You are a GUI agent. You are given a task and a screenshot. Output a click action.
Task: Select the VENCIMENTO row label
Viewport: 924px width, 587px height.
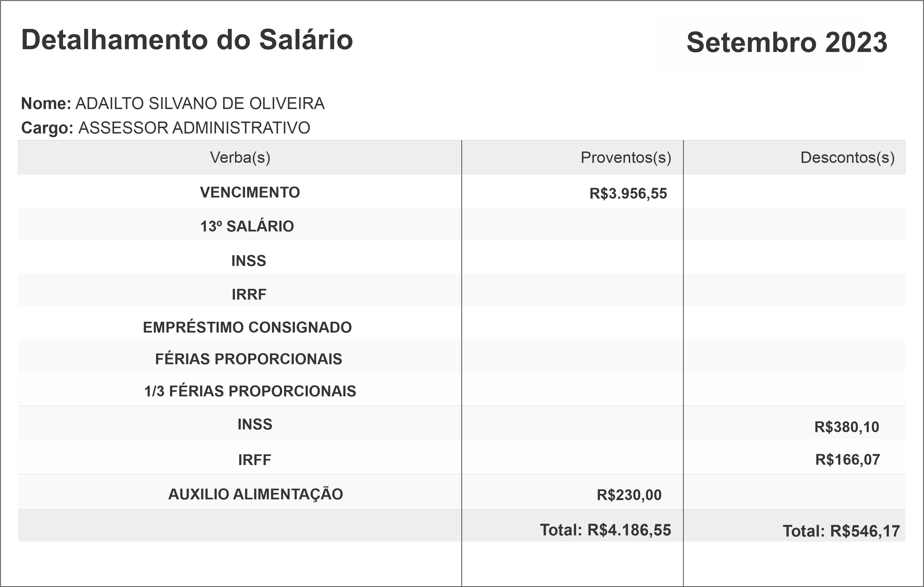tap(250, 192)
